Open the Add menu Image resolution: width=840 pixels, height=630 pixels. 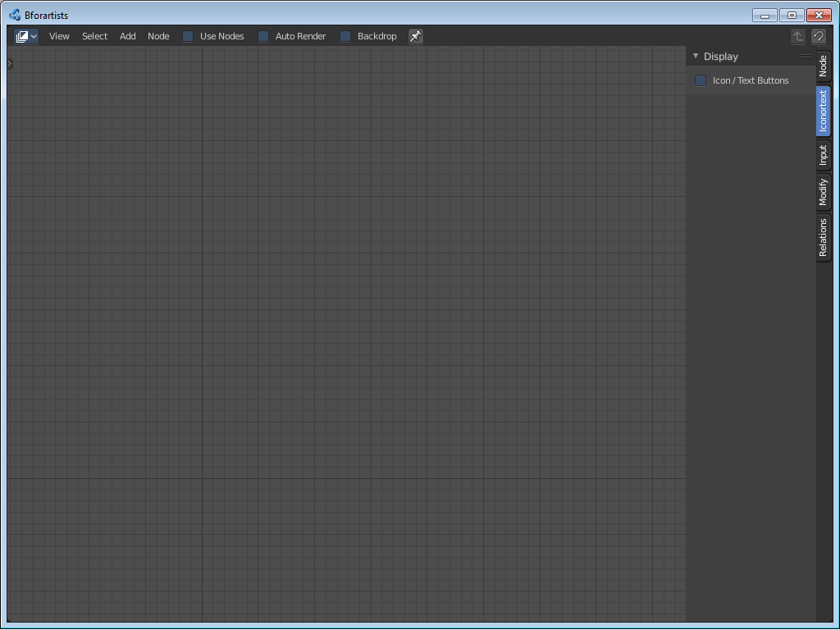point(127,36)
